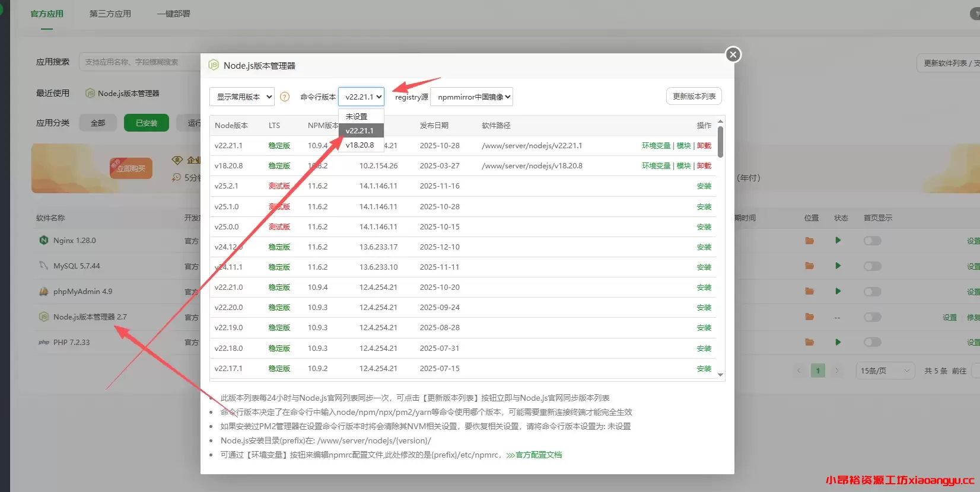Viewport: 980px width, 492px height.
Task: Toggle 首页显示 switch for PHP 7.2.33
Action: (x=873, y=343)
